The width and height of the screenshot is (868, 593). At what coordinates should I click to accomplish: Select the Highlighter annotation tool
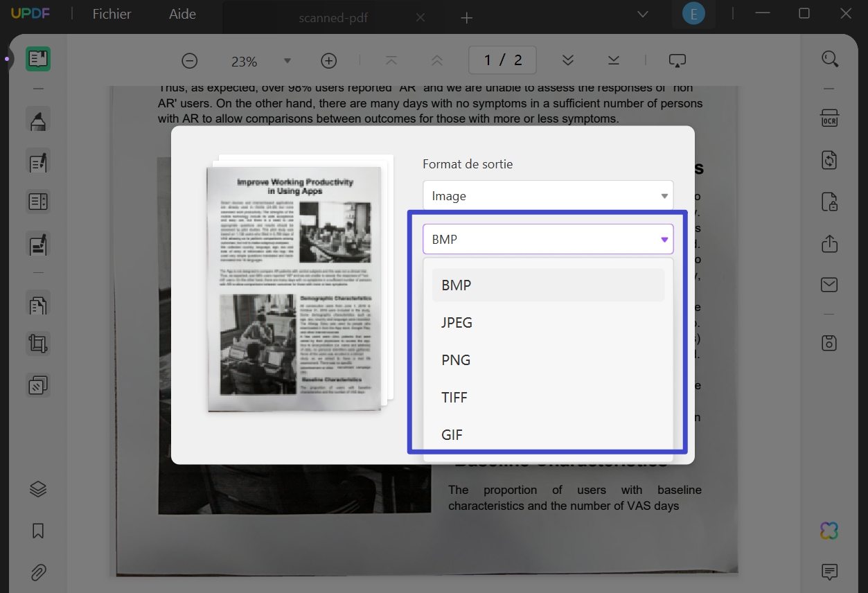37,118
